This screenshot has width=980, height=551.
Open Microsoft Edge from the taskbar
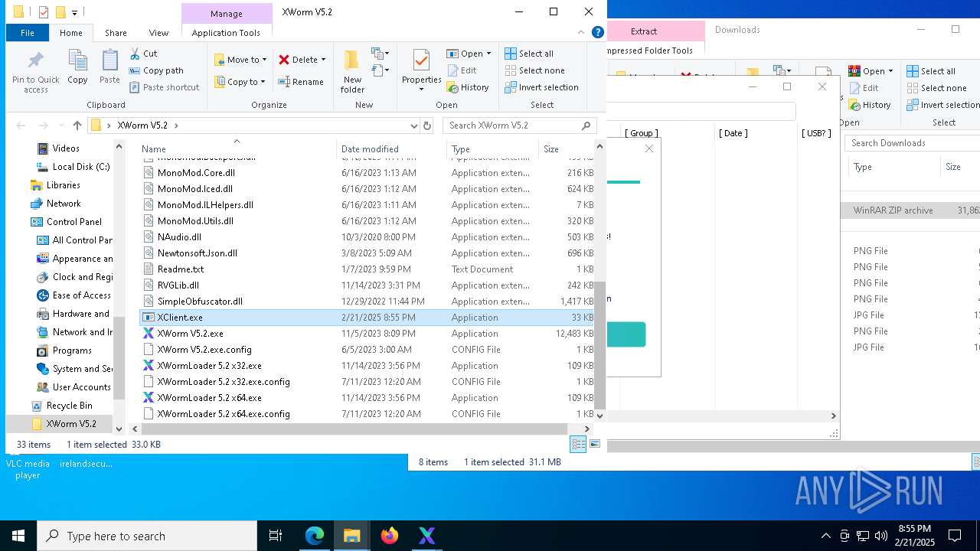tap(315, 536)
